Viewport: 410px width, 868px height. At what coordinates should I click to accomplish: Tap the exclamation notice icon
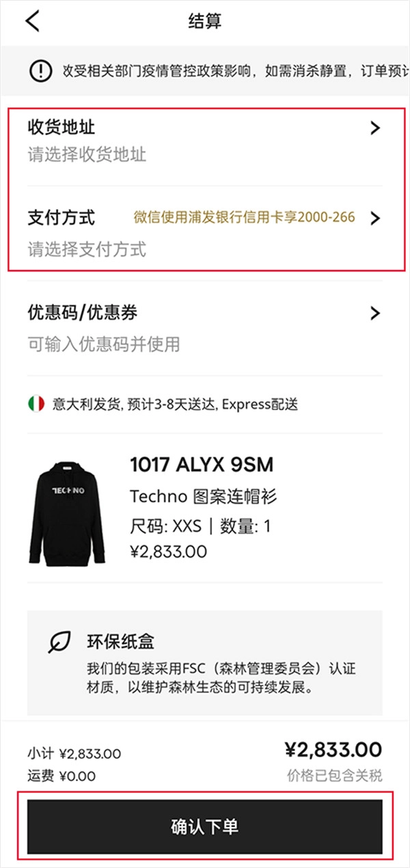(40, 70)
